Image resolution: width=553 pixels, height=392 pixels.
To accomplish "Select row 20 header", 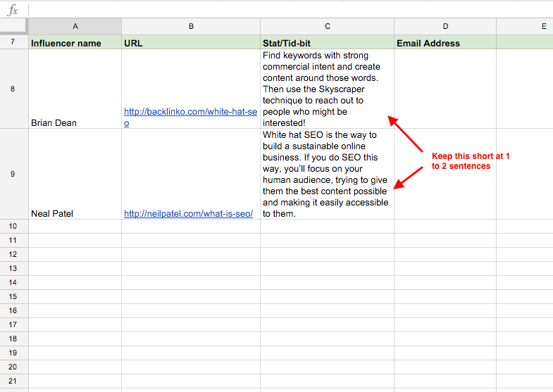I will (x=13, y=367).
